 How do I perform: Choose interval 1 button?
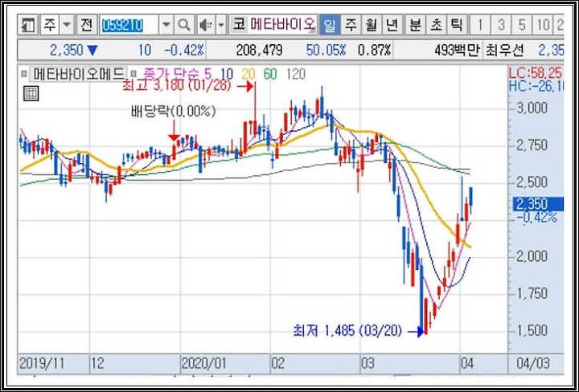click(480, 26)
